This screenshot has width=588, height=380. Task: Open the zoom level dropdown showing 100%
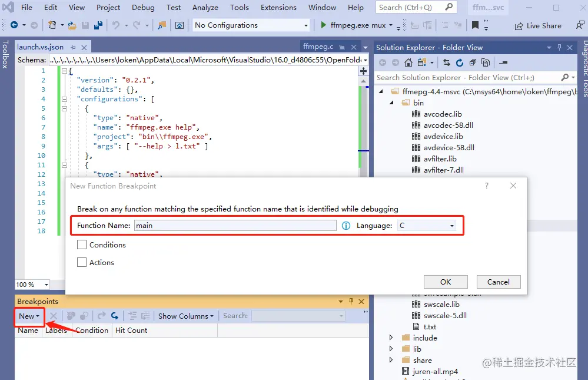pos(32,285)
